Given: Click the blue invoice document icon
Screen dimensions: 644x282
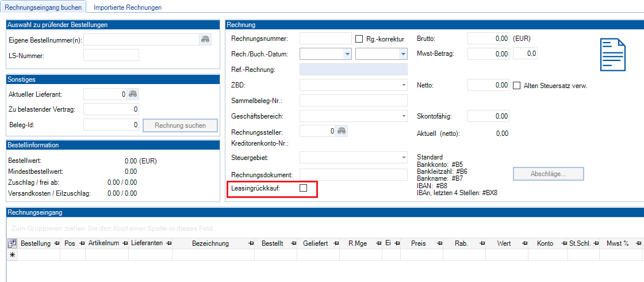Looking at the screenshot, I should pyautogui.click(x=613, y=55).
